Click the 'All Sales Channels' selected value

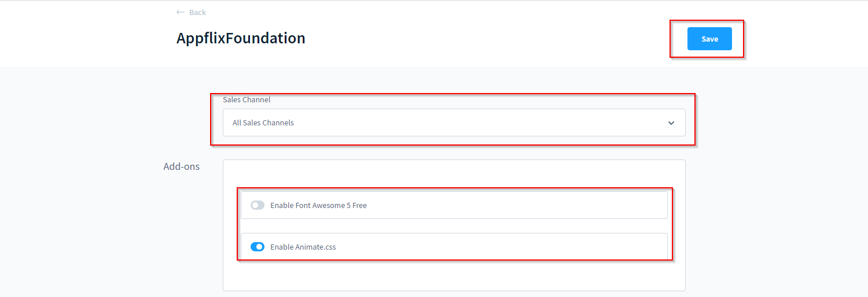[x=263, y=122]
